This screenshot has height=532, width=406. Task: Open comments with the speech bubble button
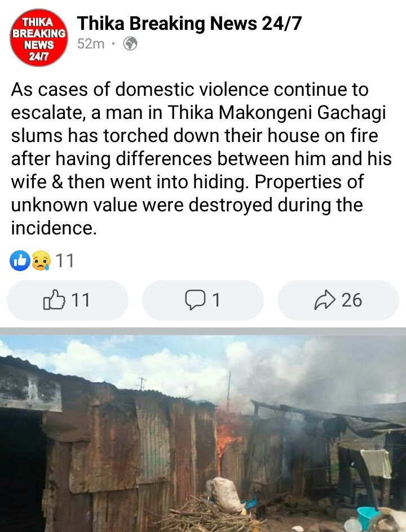(202, 300)
